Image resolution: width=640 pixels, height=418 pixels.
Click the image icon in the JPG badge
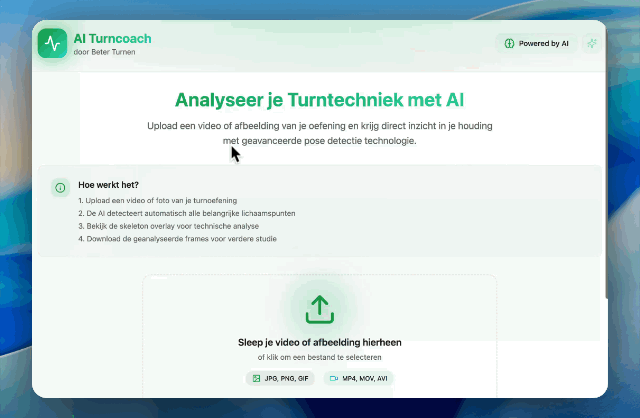click(257, 379)
